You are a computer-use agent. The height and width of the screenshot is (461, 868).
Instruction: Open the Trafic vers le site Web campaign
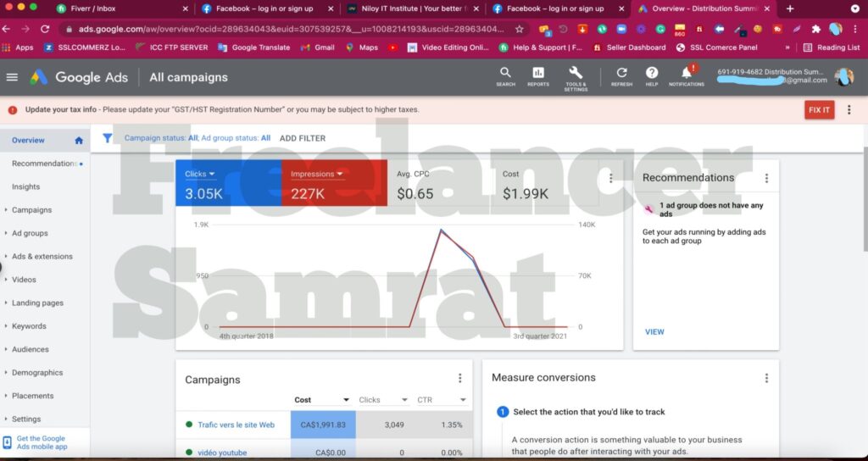tap(236, 425)
